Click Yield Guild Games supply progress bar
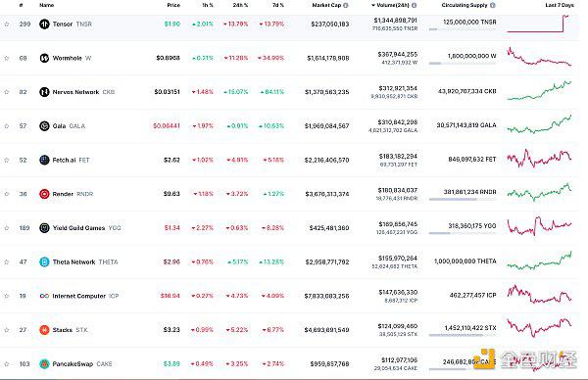 [463, 233]
